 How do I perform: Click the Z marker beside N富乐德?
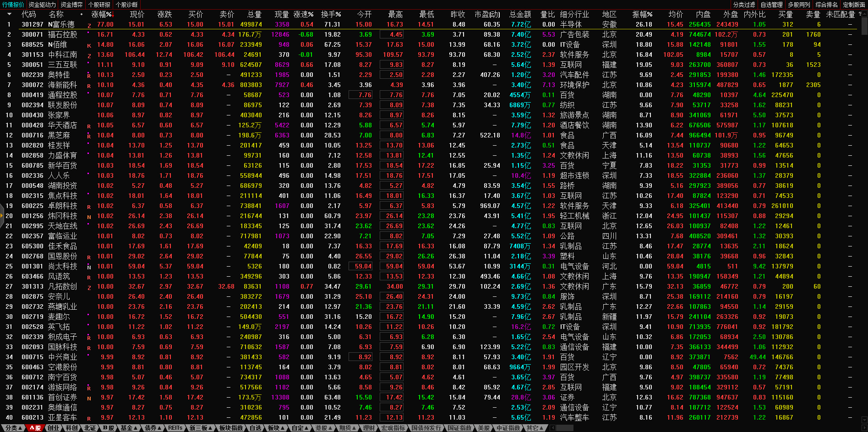click(x=89, y=25)
